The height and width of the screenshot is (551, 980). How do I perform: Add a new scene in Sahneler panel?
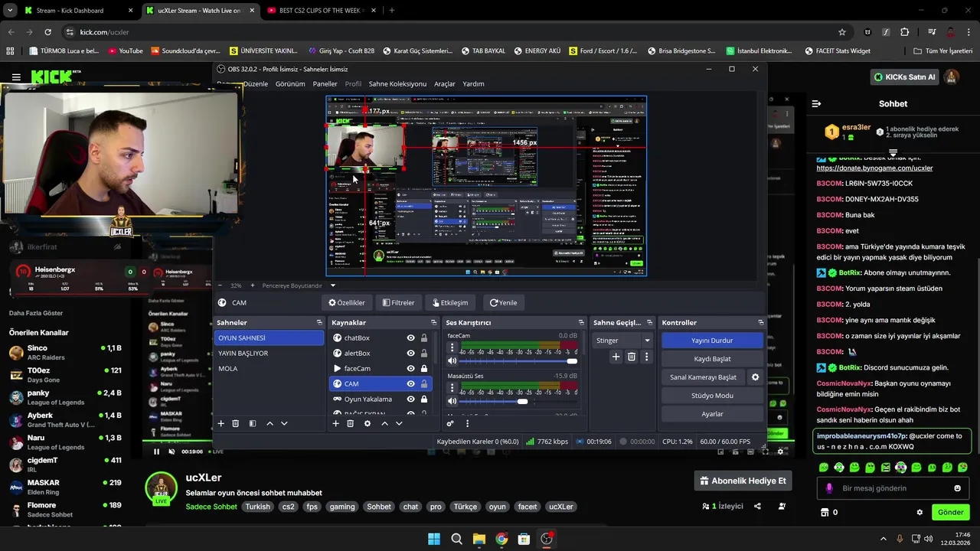(x=221, y=423)
